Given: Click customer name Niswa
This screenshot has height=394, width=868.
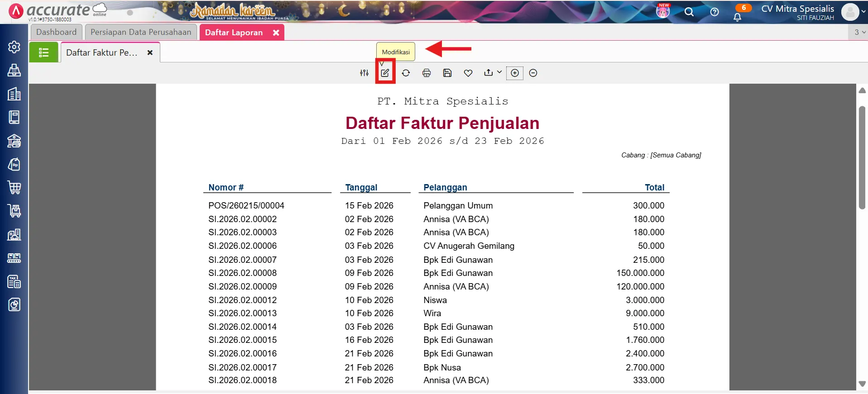Looking at the screenshot, I should point(435,300).
